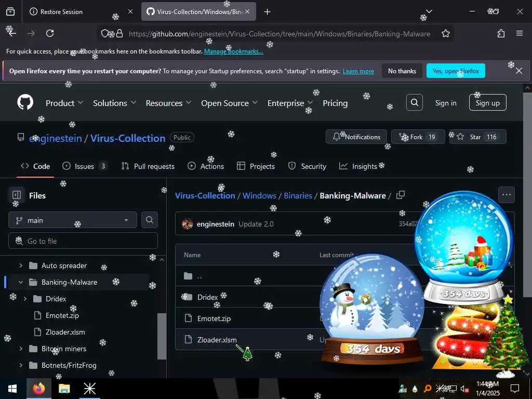Expand the Resources menu
Screen dimensions: 532x399
(168, 103)
